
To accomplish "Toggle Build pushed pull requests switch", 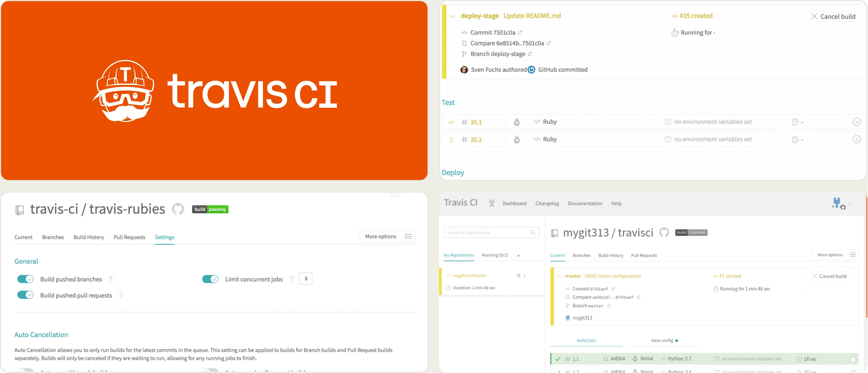I will (25, 295).
